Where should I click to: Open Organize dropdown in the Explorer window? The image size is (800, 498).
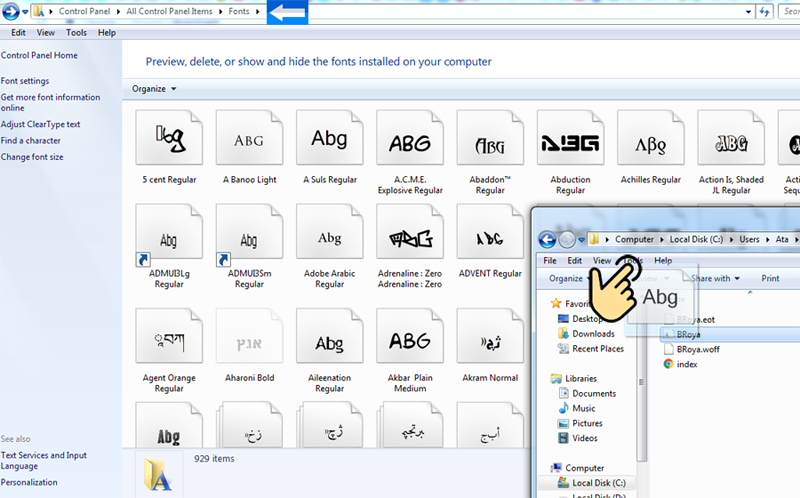(x=569, y=278)
